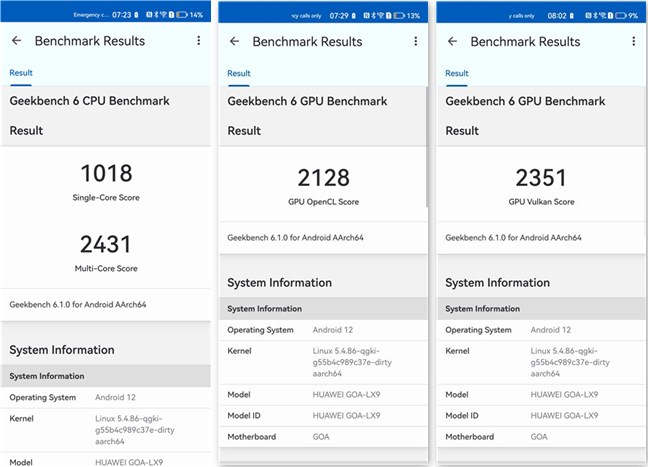The width and height of the screenshot is (648, 467).
Task: Tap Geekbench 6.1.0 version text on OpenCL screen
Action: pyautogui.click(x=295, y=238)
